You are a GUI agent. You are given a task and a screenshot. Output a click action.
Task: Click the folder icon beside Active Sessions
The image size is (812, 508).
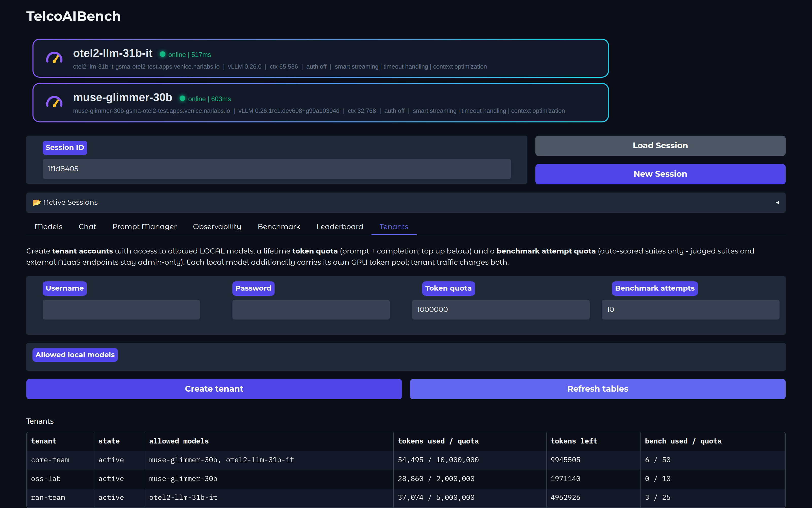click(x=37, y=202)
